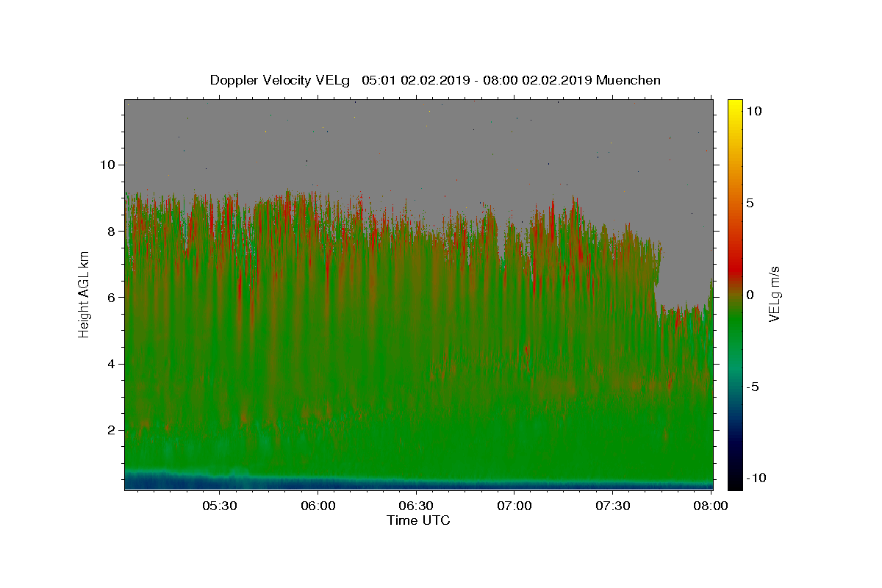Click the plot title 'Doppler Velocity VELg'
Viewport: 882px width, 588px height.
281,80
